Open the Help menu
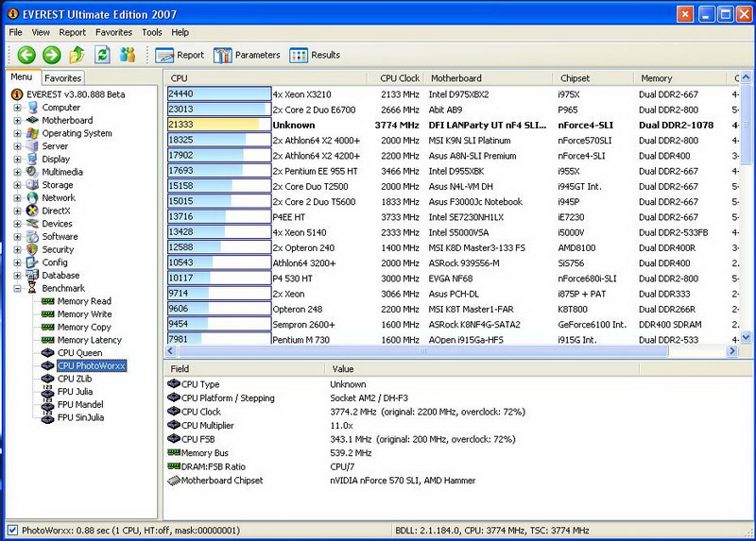Viewport: 756px width, 541px height. point(180,32)
